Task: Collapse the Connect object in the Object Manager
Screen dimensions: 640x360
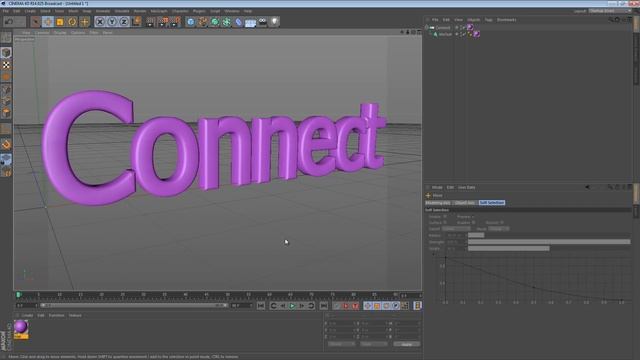Action: tap(427, 27)
